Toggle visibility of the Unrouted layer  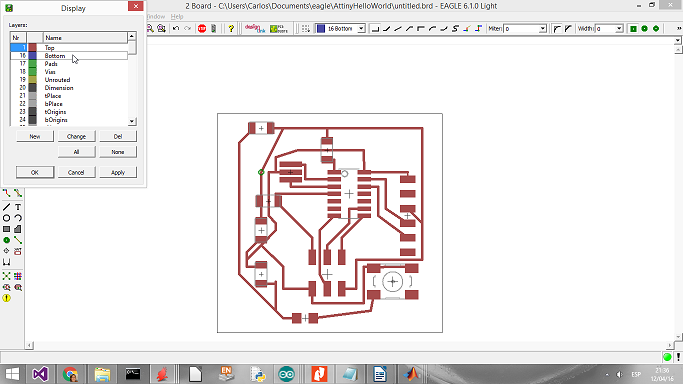tap(69, 80)
